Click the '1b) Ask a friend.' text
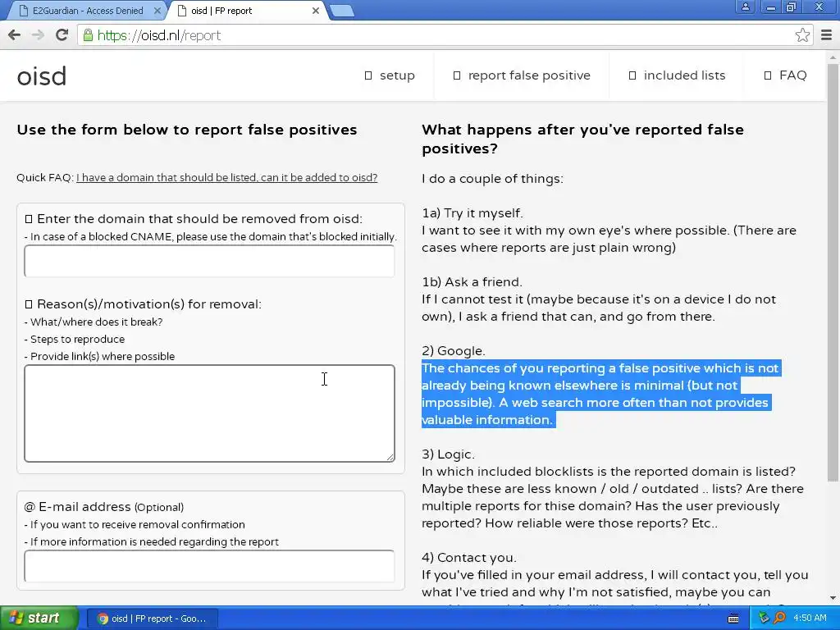Screen dimensions: 840x630 [472, 282]
